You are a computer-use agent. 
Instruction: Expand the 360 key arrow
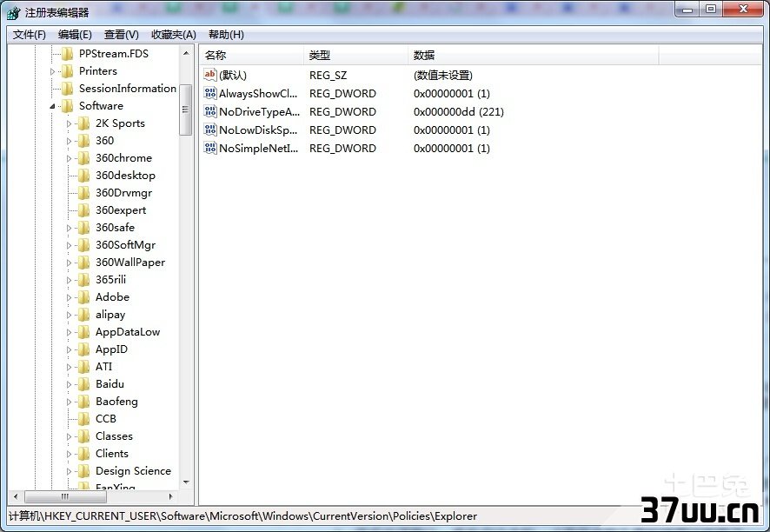[x=69, y=141]
